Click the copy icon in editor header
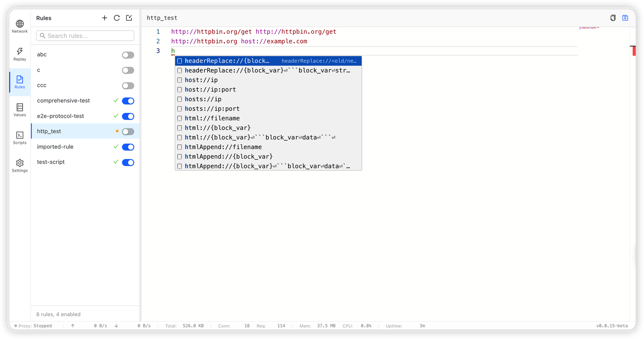Screen dimensions: 644x339 click(613, 18)
